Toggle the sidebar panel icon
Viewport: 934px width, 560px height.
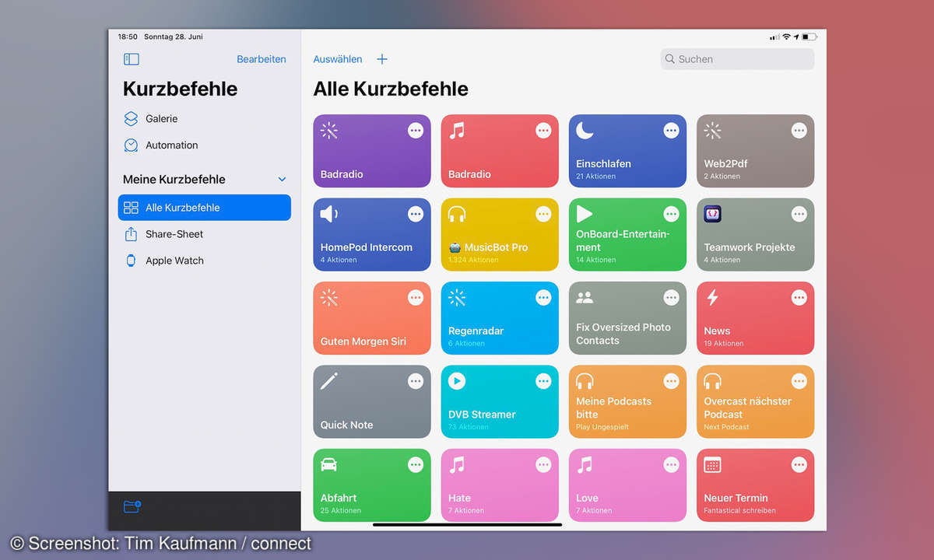point(132,59)
